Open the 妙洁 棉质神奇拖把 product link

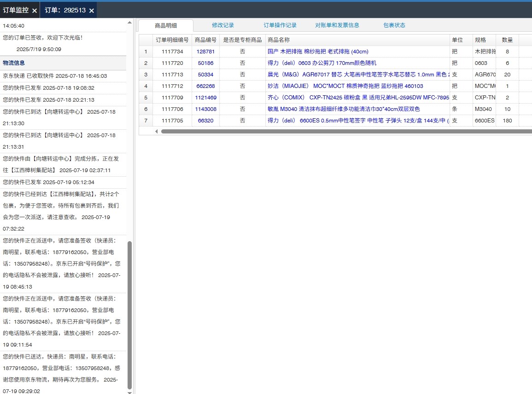click(x=345, y=86)
